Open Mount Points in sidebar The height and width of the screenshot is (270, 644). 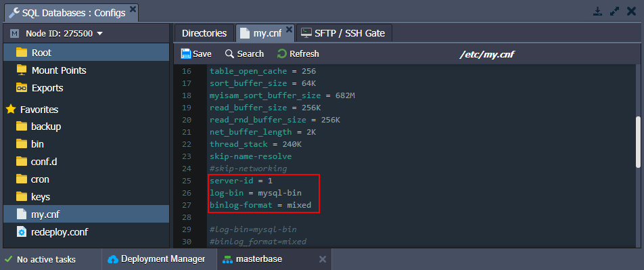coord(59,70)
